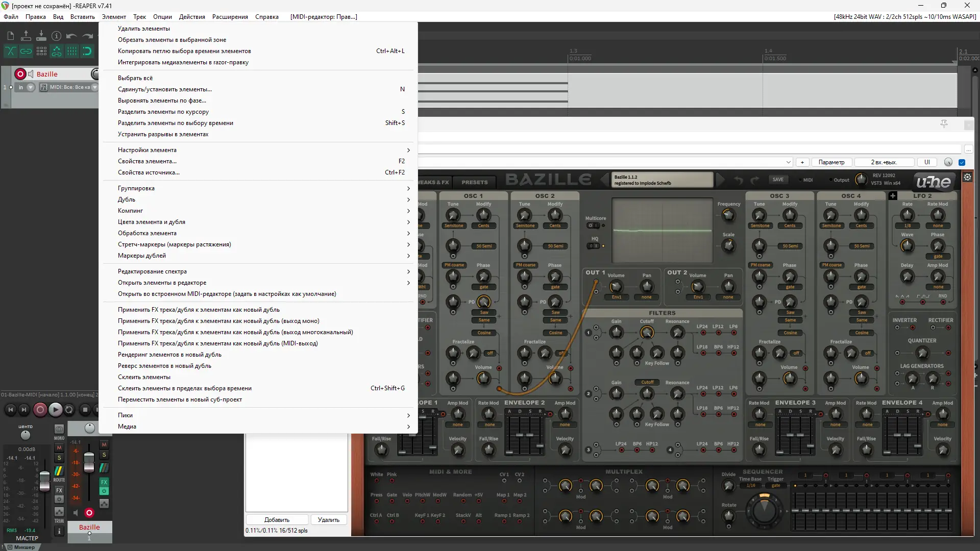Click the new project file icon
980x551 pixels.
(x=11, y=36)
